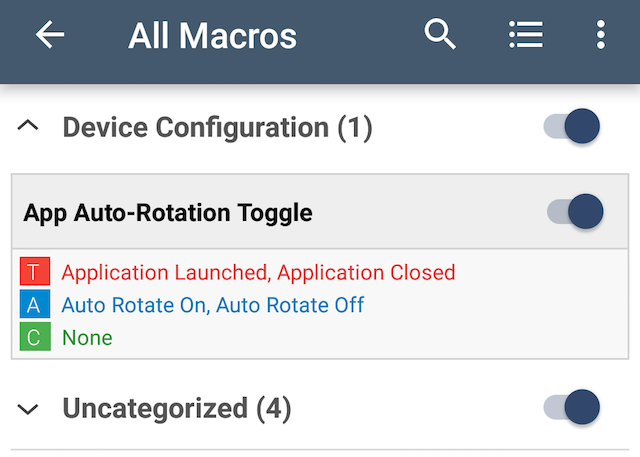
Task: Click the blue A action icon
Action: 34,305
